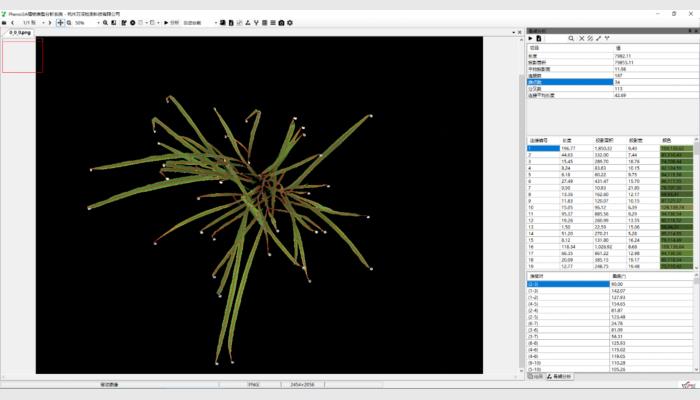Viewport: 700px width, 400px height.
Task: Open the analysis mode dropdown in toolbar
Action: pyautogui.click(x=215, y=22)
